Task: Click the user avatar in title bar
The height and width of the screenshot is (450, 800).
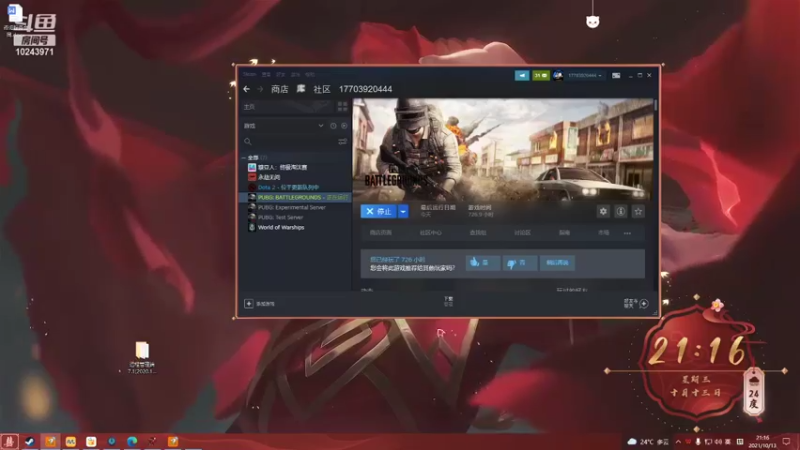Action: coord(558,76)
